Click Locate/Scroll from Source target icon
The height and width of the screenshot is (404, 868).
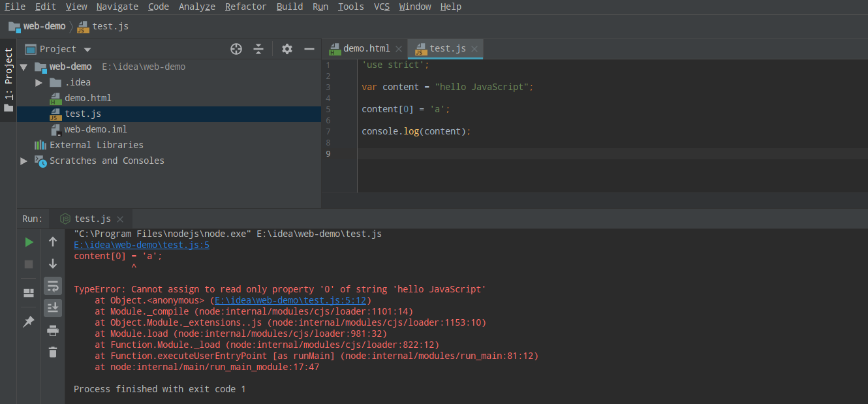coord(236,49)
